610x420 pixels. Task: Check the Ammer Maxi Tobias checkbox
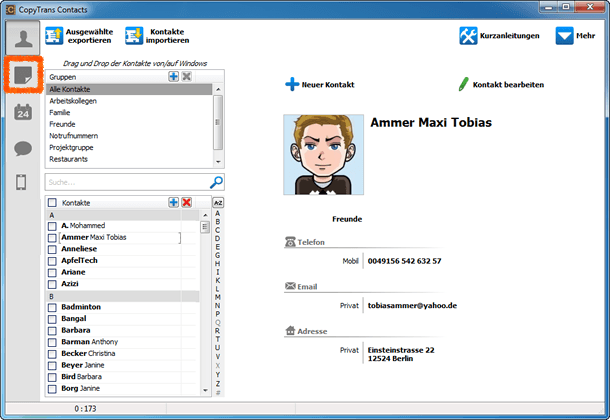pos(52,238)
